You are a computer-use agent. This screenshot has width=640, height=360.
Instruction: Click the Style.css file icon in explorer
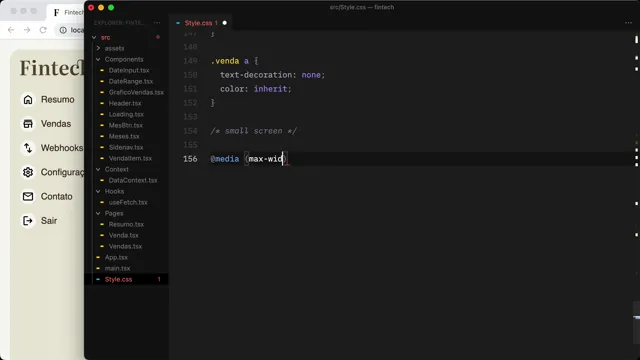(98, 279)
